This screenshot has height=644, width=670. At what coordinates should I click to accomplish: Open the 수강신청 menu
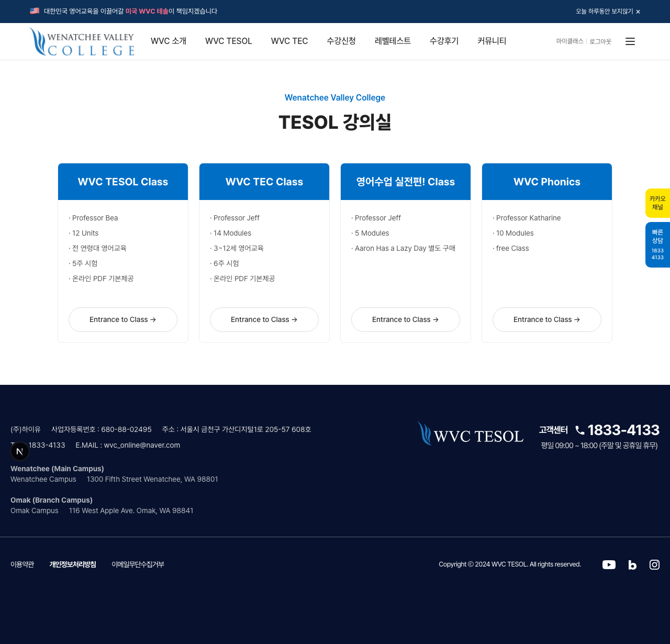[341, 41]
